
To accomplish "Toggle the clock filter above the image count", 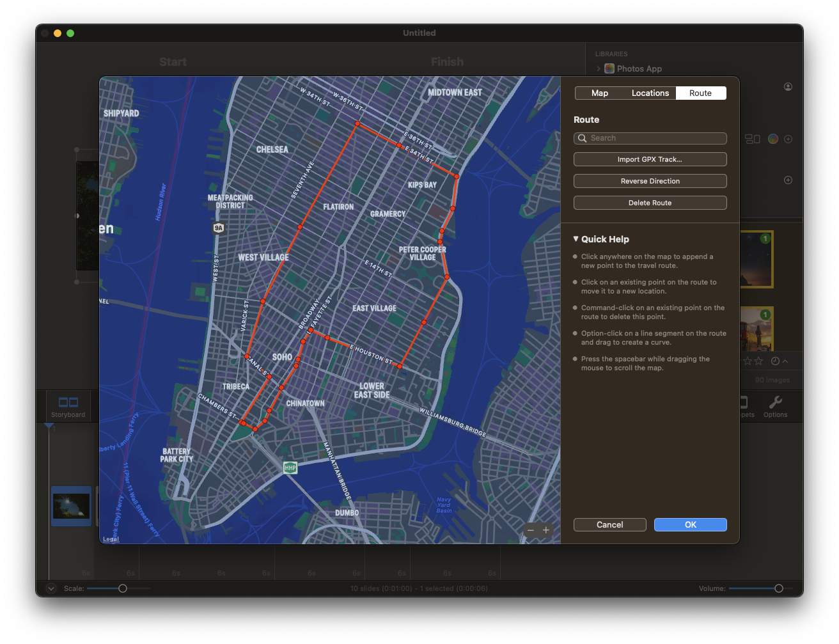I will point(775,361).
